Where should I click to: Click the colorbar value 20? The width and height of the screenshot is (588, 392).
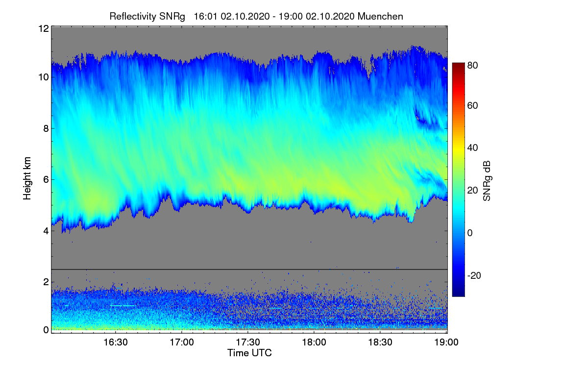[472, 191]
